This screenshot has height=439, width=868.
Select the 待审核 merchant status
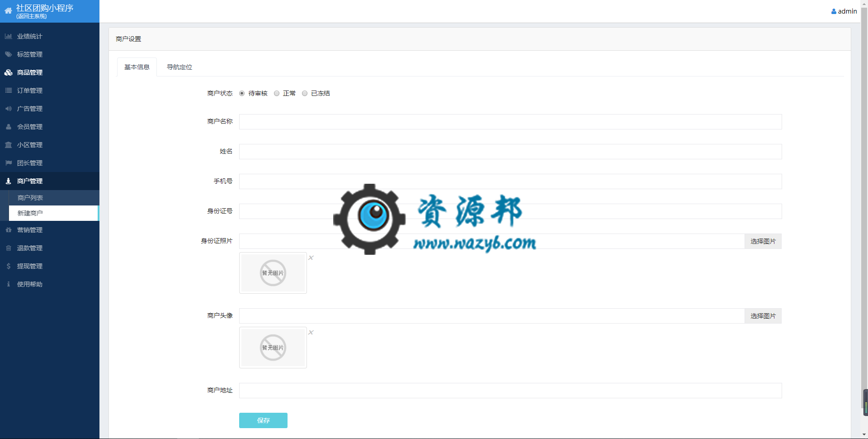pyautogui.click(x=242, y=93)
